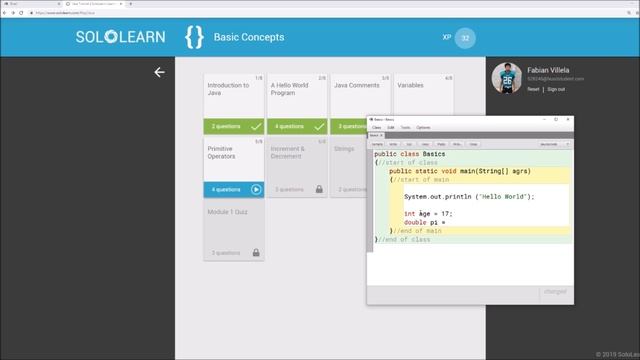Click the '//end of main' comment

click(417, 231)
